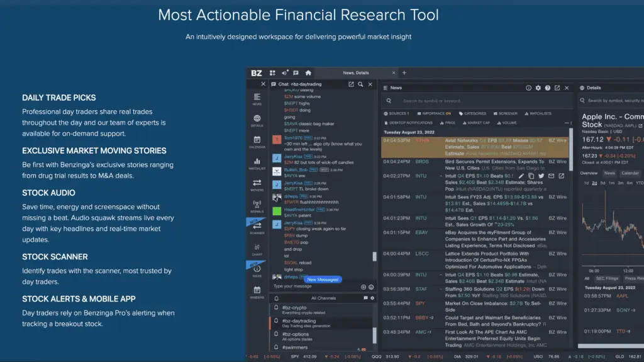
Task: Open the Details globe tool in sidebar
Action: click(257, 120)
